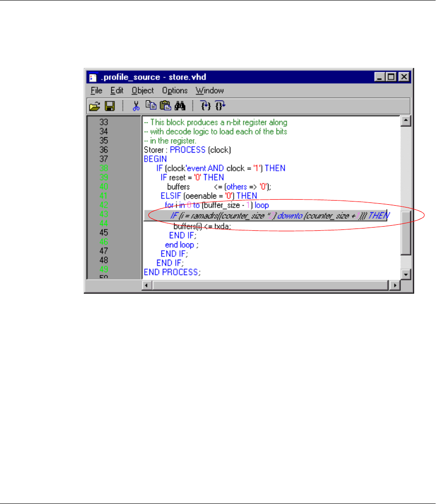The image size is (436, 504).
Task: Select green line number 49
Action: [104, 269]
